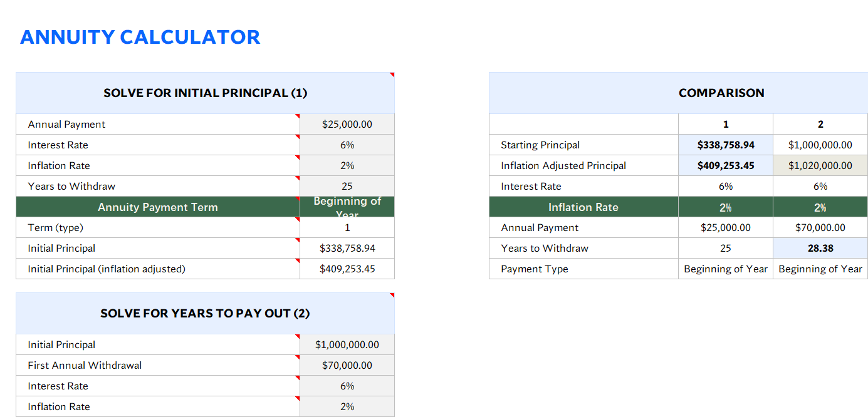This screenshot has width=868, height=417.
Task: Select the SOLVE FOR YEARS TO PAY OUT (2) header
Action: point(205,313)
